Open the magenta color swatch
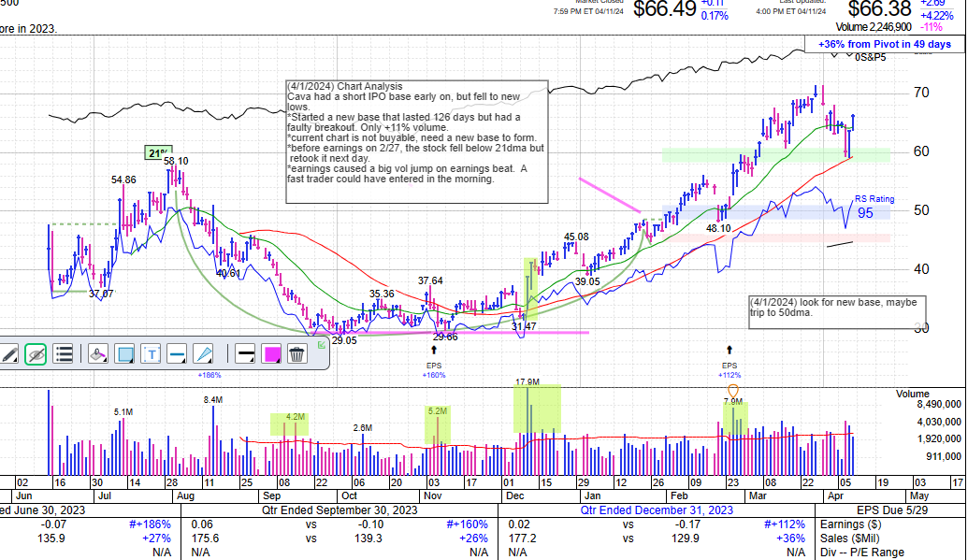Screen dimensions: 968x560 (272, 354)
